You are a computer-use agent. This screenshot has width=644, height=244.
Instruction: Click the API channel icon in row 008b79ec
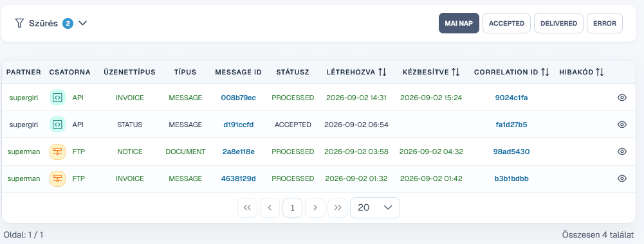[x=57, y=98]
